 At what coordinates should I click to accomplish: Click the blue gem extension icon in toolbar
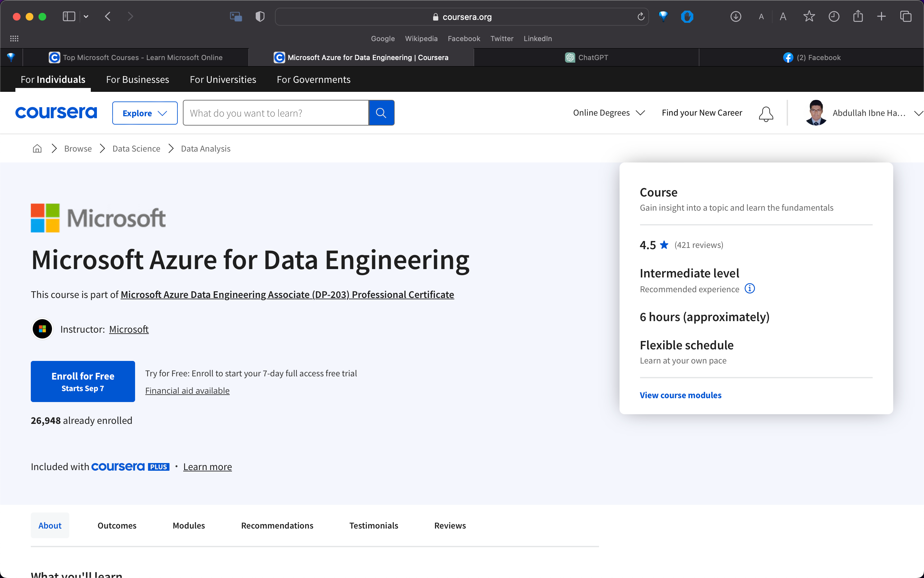[663, 16]
